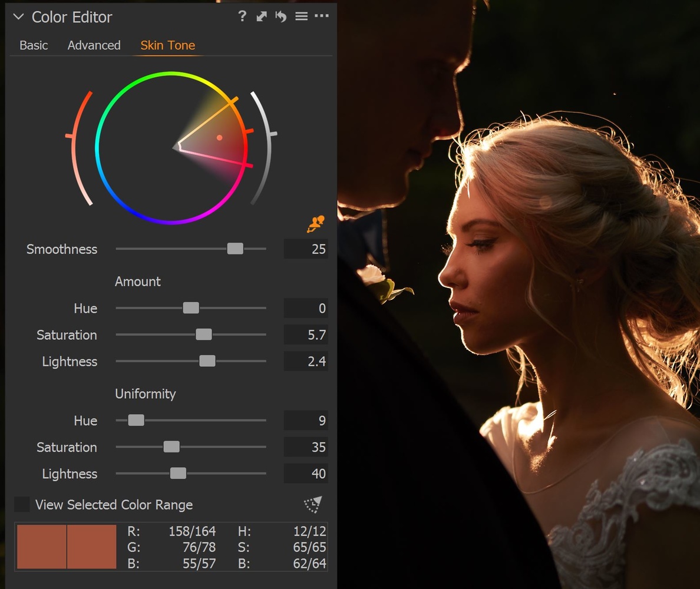This screenshot has height=589, width=700.
Task: Click the Amount Hue slider handle
Action: click(191, 308)
